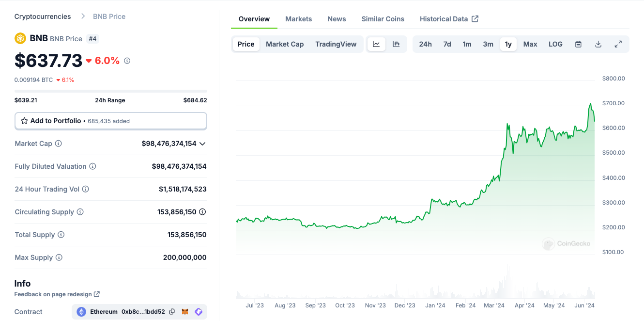Set chart range to 24h
Screen dimensions: 644x321
click(x=425, y=44)
